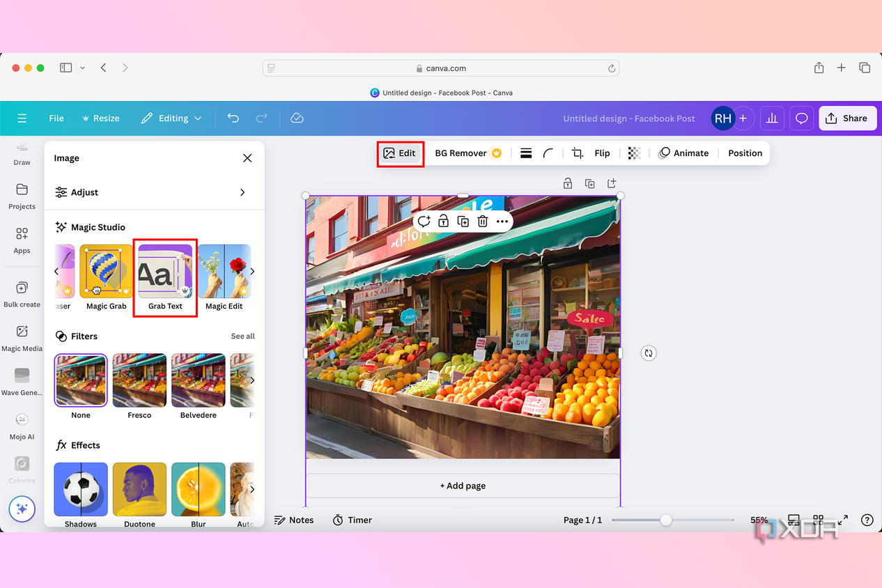Toggle the Notes panel
Image resolution: width=882 pixels, height=588 pixels.
point(294,520)
